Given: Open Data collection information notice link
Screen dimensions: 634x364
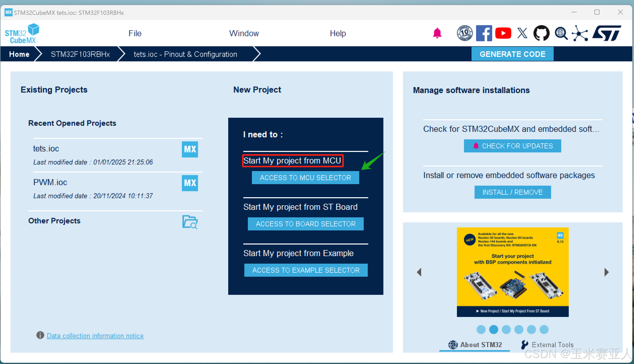Looking at the screenshot, I should click(95, 336).
